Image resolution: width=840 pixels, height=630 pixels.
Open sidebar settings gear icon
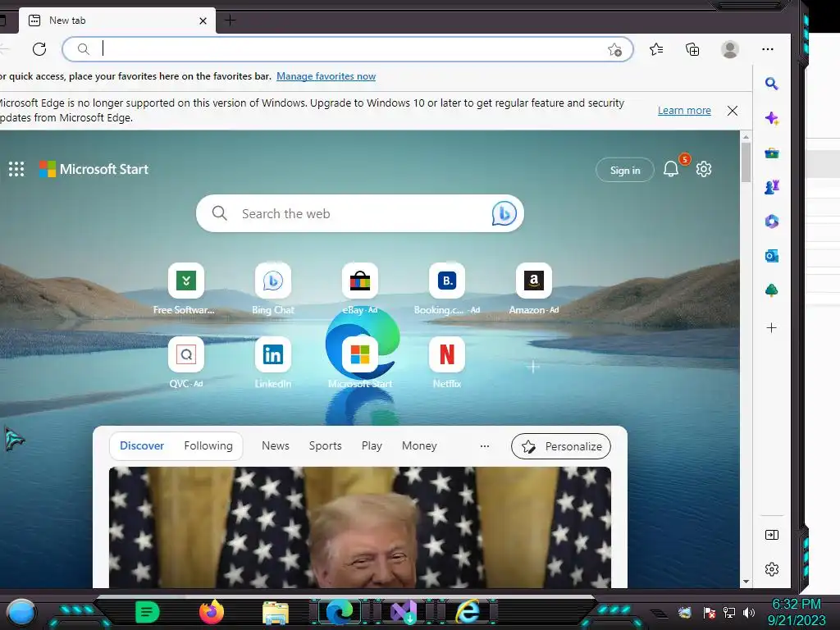point(771,569)
